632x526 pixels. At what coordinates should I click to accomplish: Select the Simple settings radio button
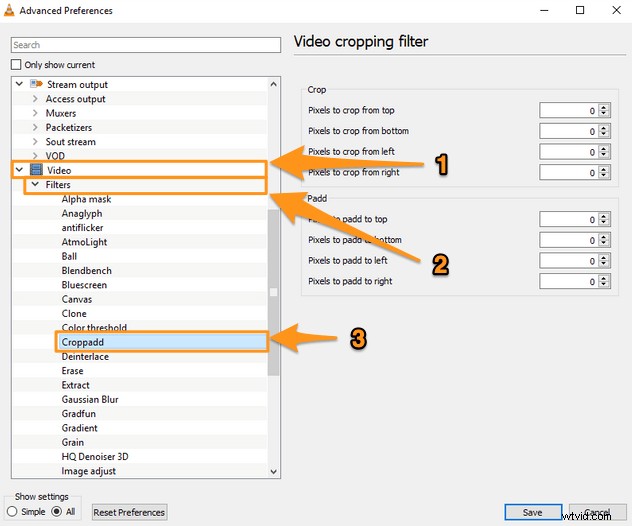pos(12,511)
